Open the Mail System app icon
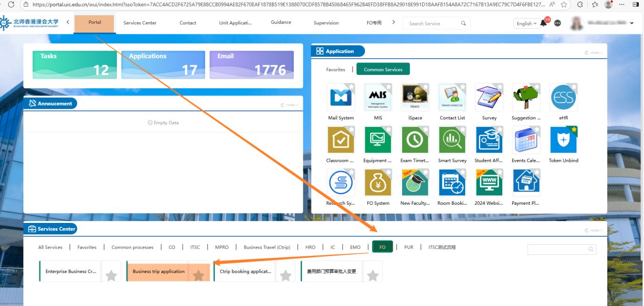The image size is (644, 306). pos(341,97)
